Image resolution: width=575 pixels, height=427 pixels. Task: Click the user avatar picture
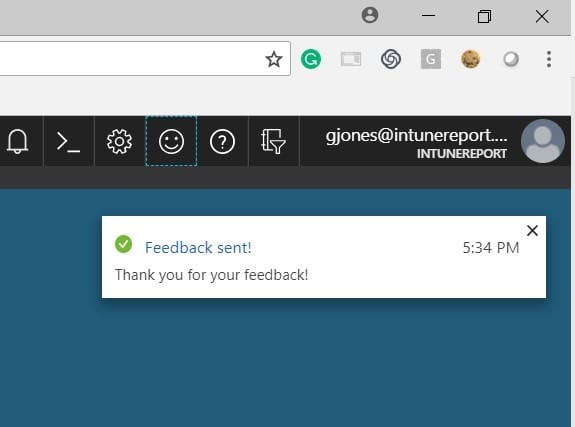tap(543, 141)
